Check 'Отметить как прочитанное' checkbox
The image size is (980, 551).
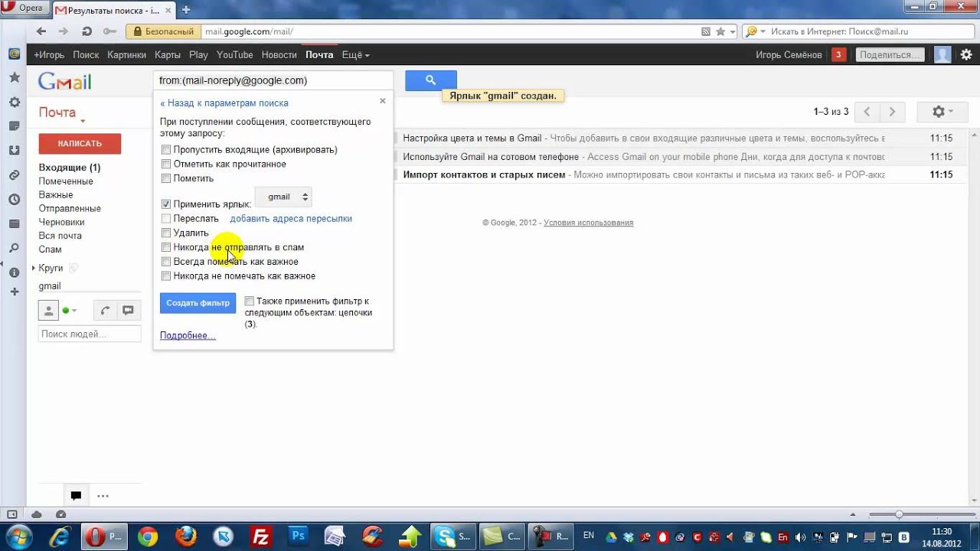[x=166, y=164]
